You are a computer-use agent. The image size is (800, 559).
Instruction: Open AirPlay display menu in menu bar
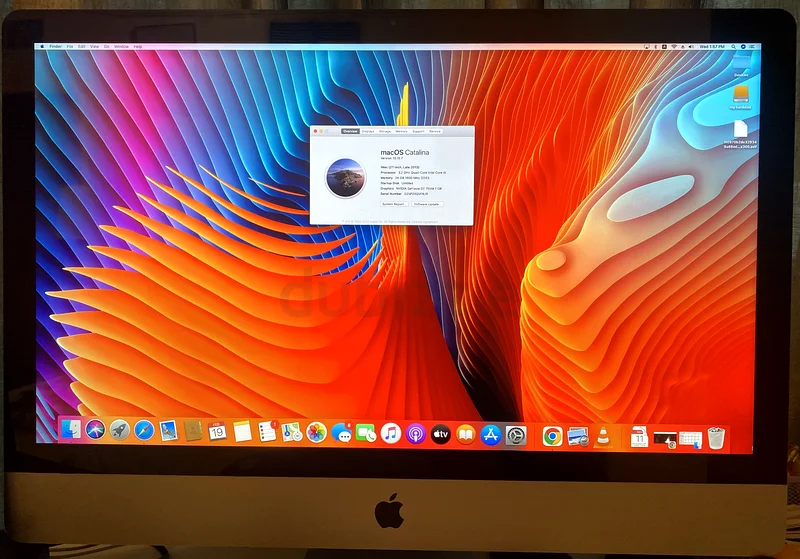point(646,46)
